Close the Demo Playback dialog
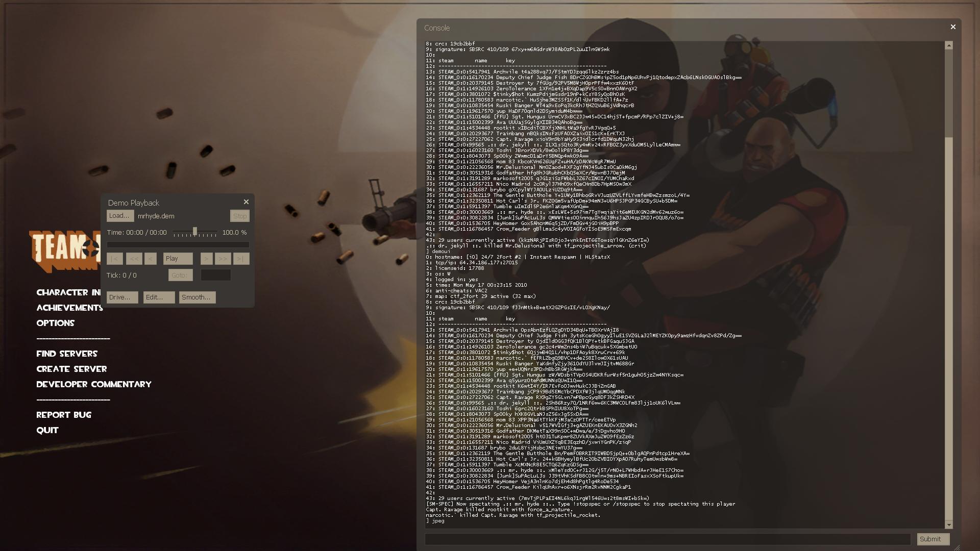 (x=246, y=202)
